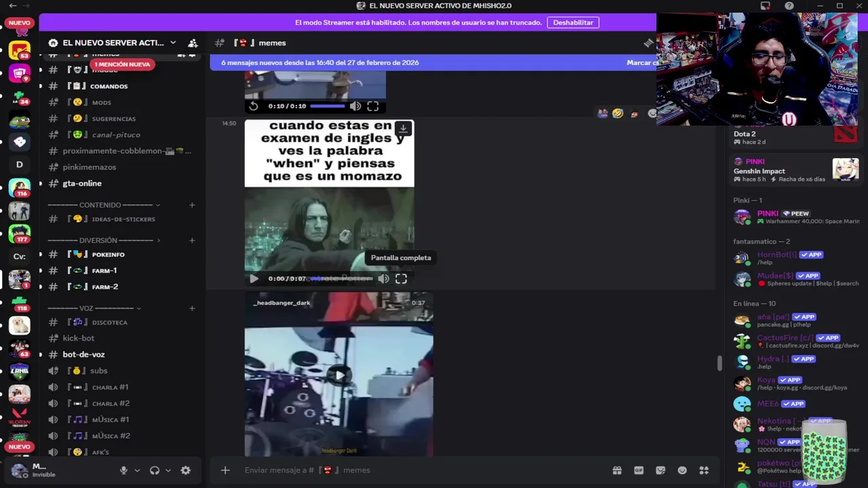Collapse the CONTENIDO category
This screenshot has height=488, width=868.
(x=104, y=205)
